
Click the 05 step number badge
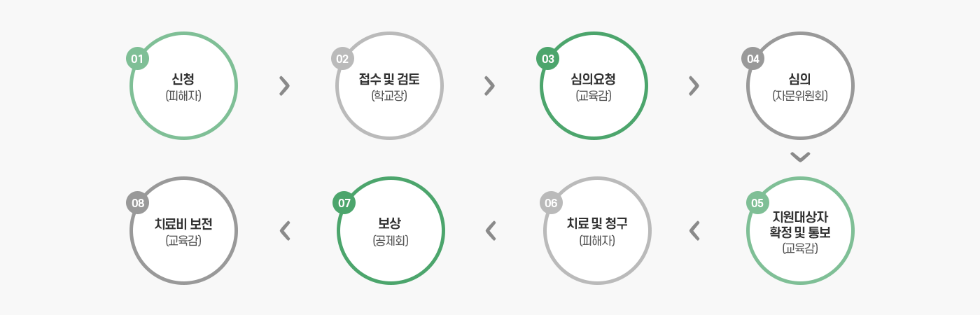pos(757,203)
